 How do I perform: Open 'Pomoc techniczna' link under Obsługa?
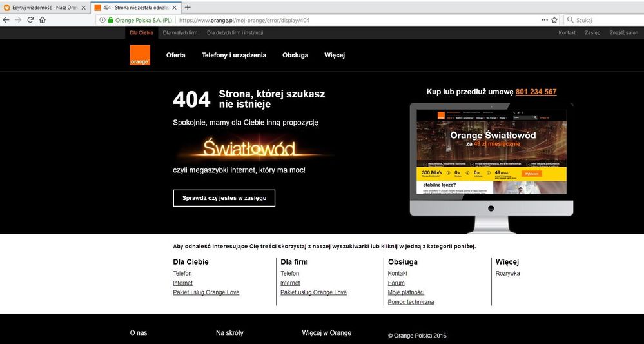tap(411, 302)
